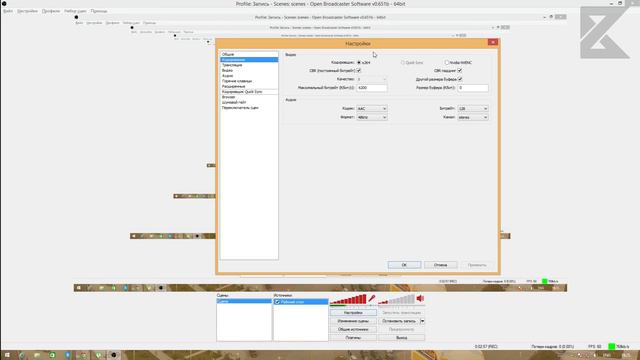Expand the arrow next to Остановить запись

click(422, 321)
